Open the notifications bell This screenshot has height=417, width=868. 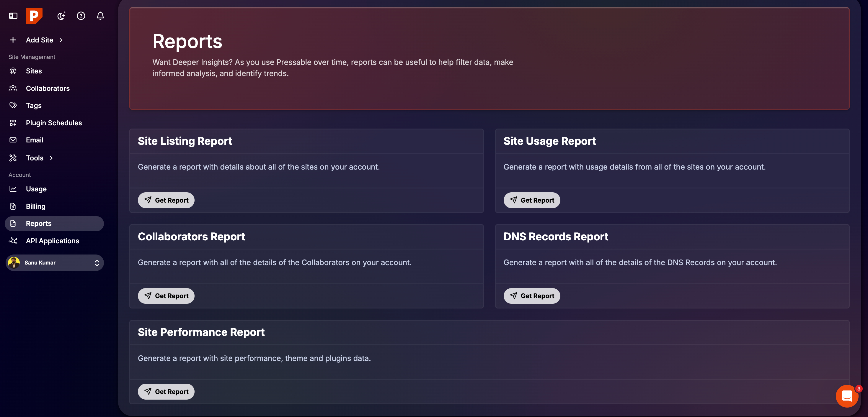(100, 16)
